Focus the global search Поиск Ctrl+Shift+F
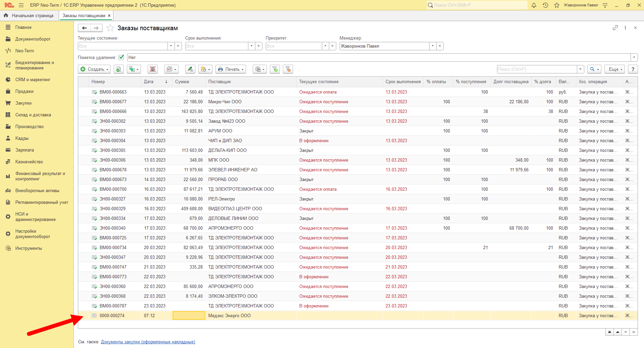This screenshot has height=348, width=644. click(477, 5)
